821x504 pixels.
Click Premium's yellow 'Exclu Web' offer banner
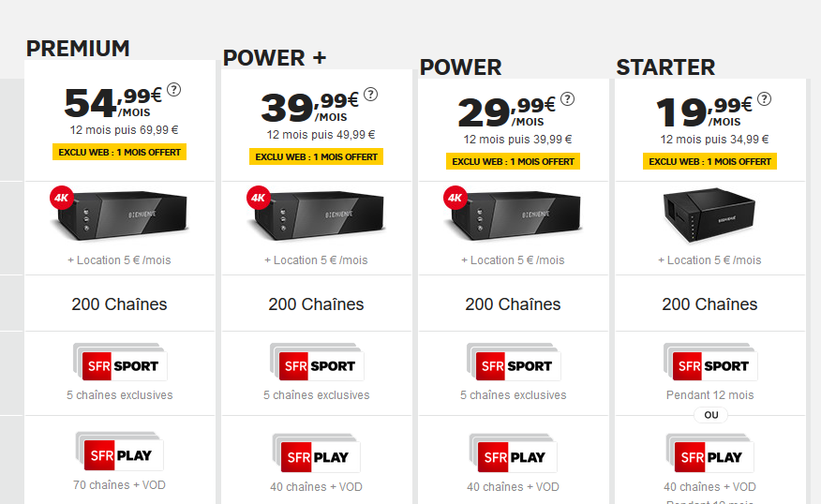(120, 152)
